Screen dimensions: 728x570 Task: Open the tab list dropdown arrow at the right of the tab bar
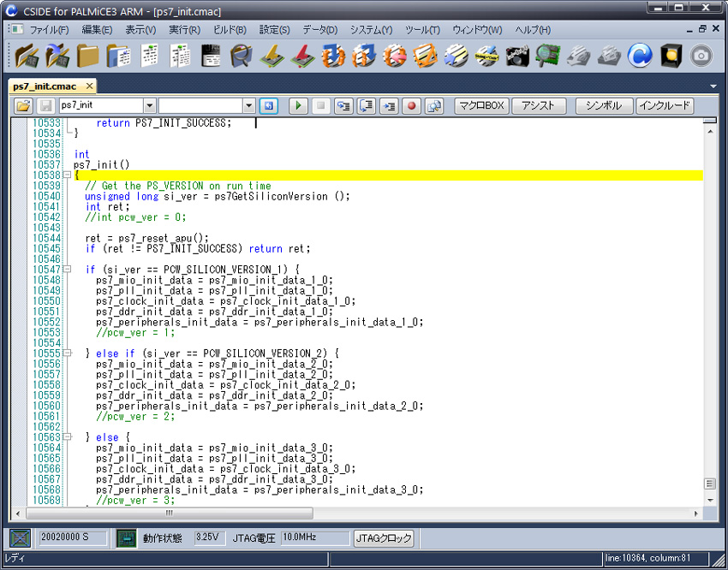click(x=713, y=86)
